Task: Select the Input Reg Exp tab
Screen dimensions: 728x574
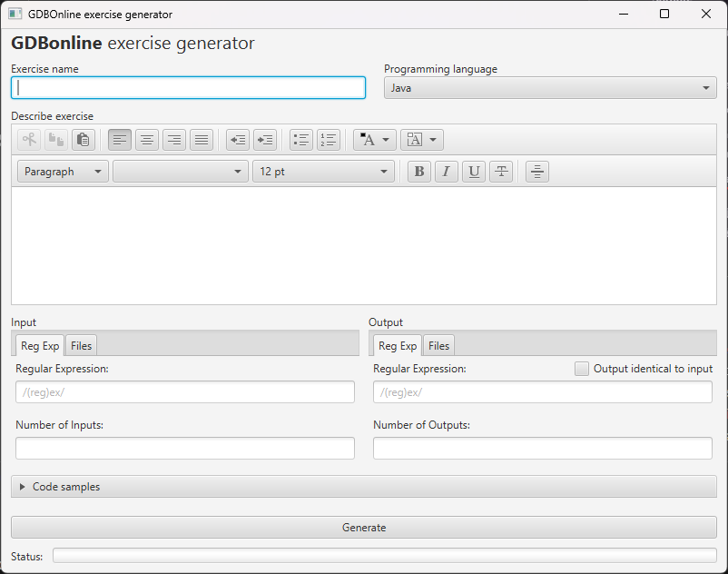Action: click(40, 345)
